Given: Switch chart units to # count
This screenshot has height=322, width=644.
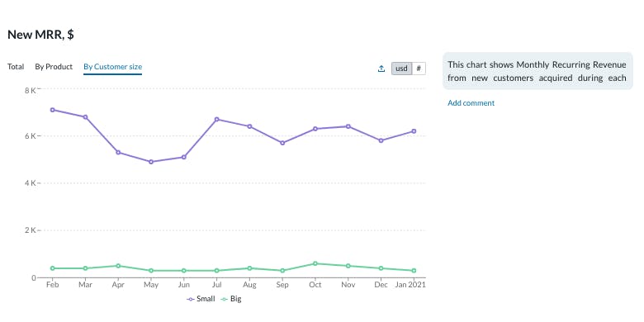Looking at the screenshot, I should click(x=419, y=69).
